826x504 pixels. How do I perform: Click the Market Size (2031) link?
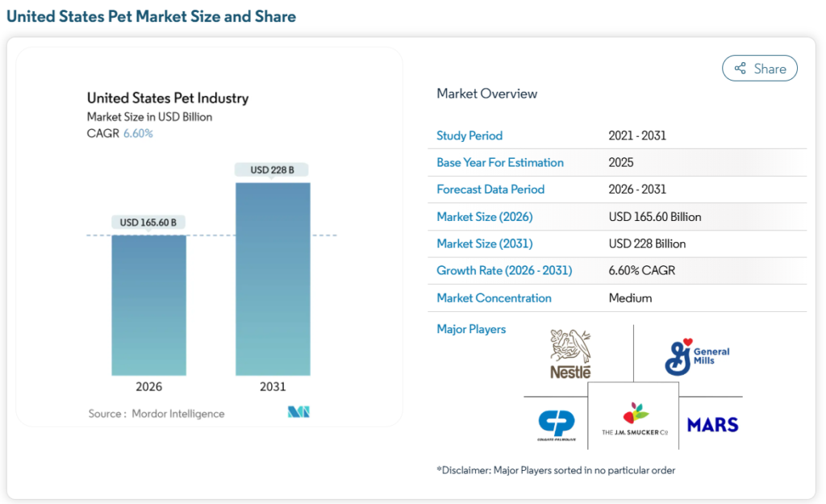(484, 244)
